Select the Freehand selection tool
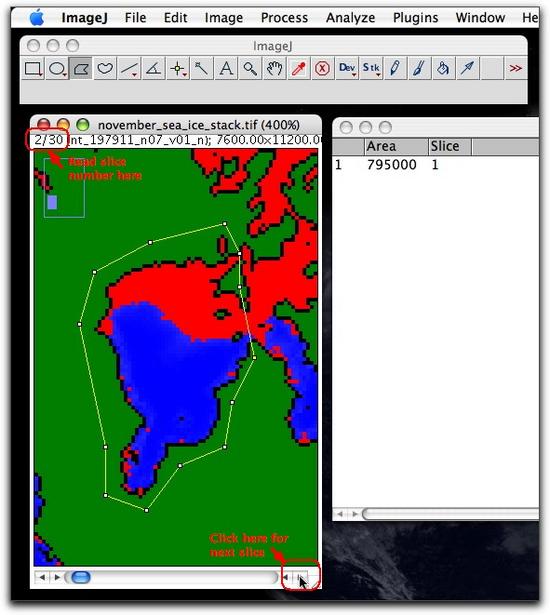Image resolution: width=550 pixels, height=615 pixels. (105, 69)
